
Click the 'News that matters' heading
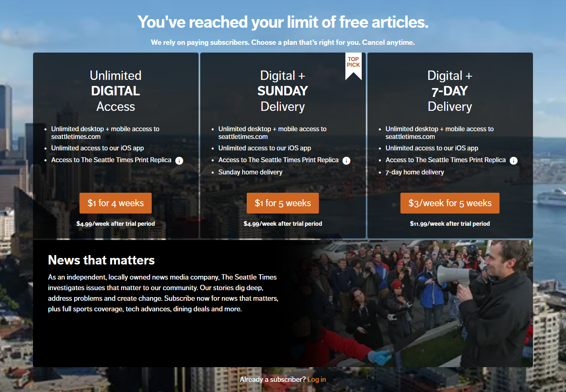click(x=101, y=260)
